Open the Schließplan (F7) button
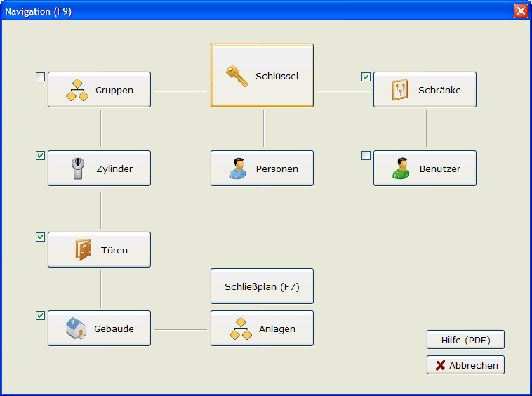Screen dimensions: 532x396 [x=262, y=286]
